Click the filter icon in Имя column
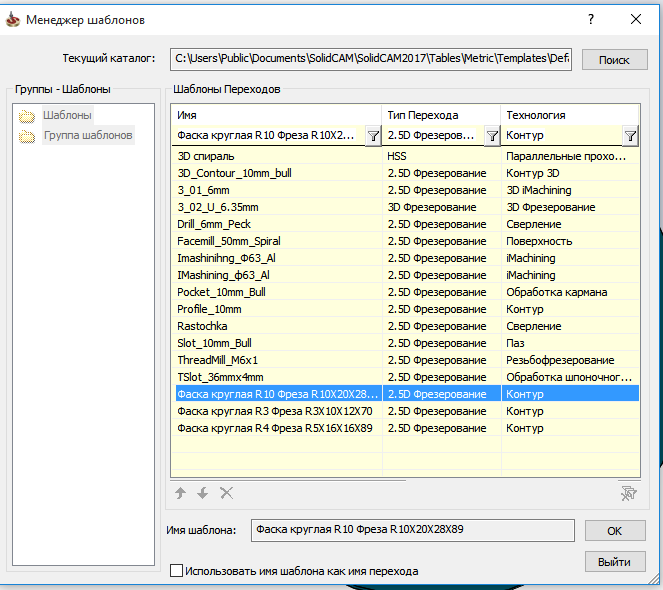663x590 pixels. tap(373, 136)
